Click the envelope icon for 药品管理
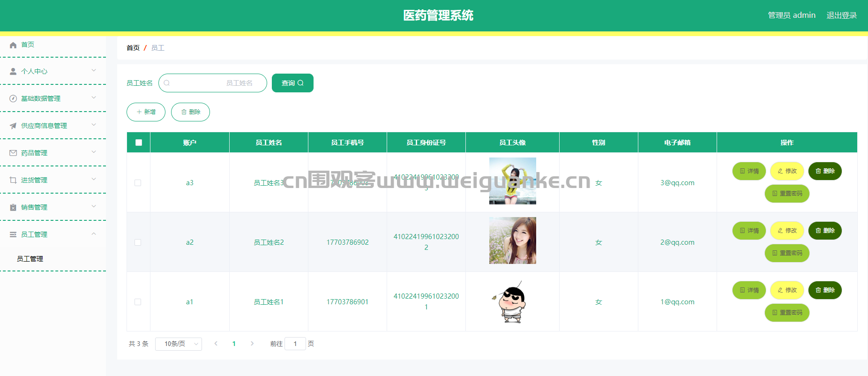Viewport: 868px width, 376px height. [x=13, y=153]
